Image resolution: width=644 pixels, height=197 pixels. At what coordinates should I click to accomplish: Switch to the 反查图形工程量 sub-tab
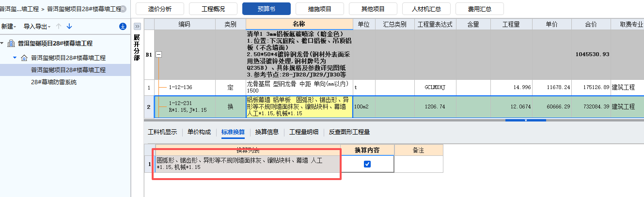(349, 132)
